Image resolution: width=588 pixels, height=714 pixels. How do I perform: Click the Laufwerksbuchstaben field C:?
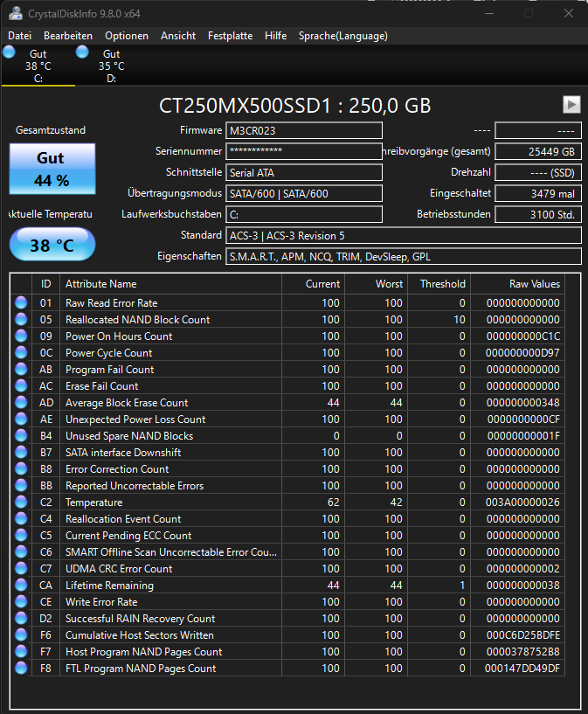coord(303,214)
